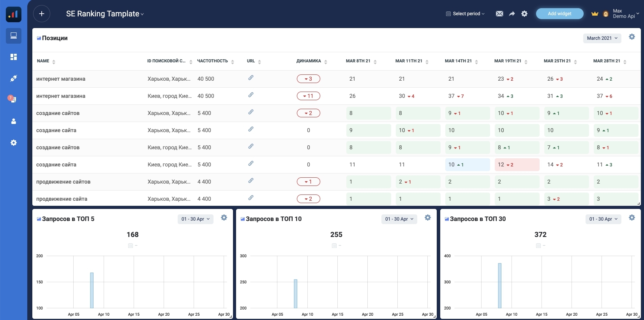Click the blue bar in ТОП 5 chart
Image resolution: width=644 pixels, height=320 pixels.
coord(92,290)
